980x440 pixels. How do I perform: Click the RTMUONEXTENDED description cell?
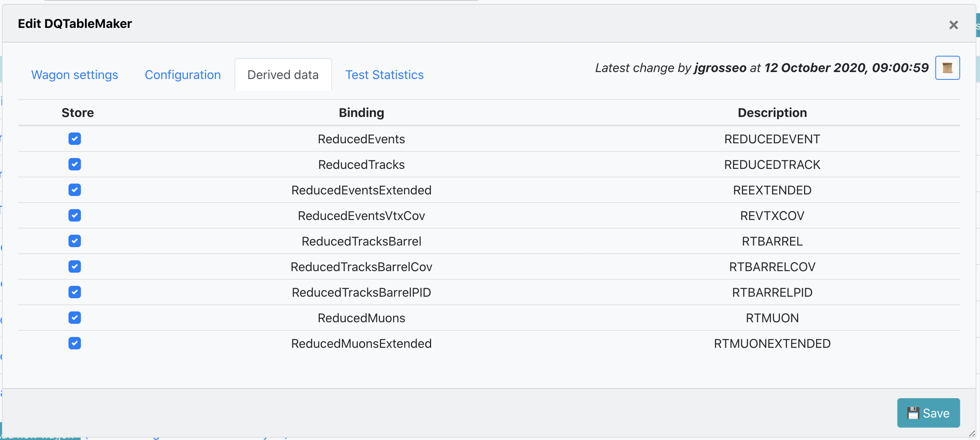pos(772,344)
